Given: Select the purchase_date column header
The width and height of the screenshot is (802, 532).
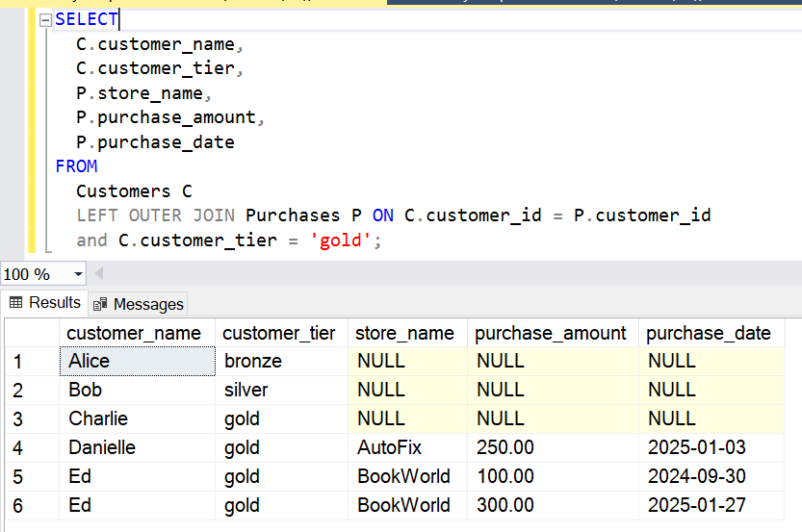Looking at the screenshot, I should pyautogui.click(x=709, y=333).
